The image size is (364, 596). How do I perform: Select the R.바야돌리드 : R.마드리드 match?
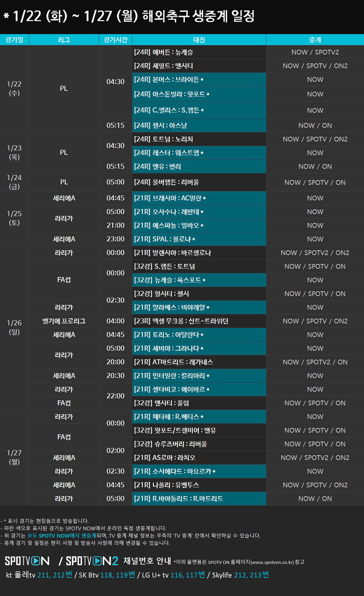(x=199, y=499)
